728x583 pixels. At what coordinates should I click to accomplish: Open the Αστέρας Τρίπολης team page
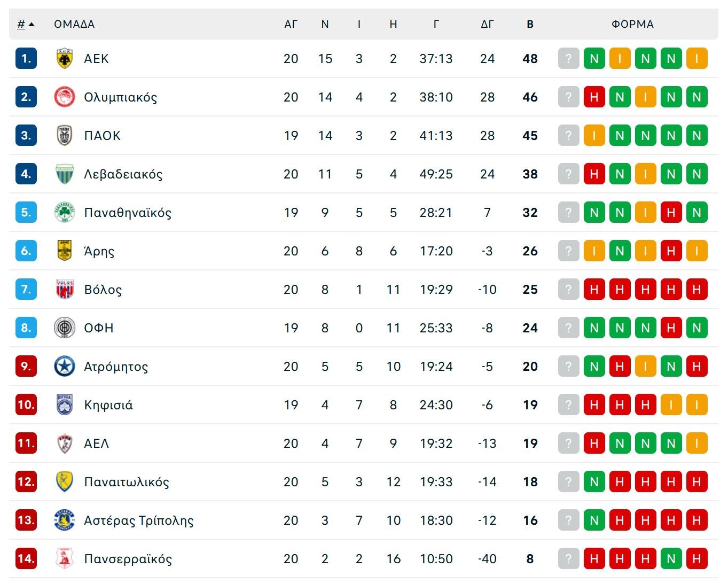[x=139, y=520]
